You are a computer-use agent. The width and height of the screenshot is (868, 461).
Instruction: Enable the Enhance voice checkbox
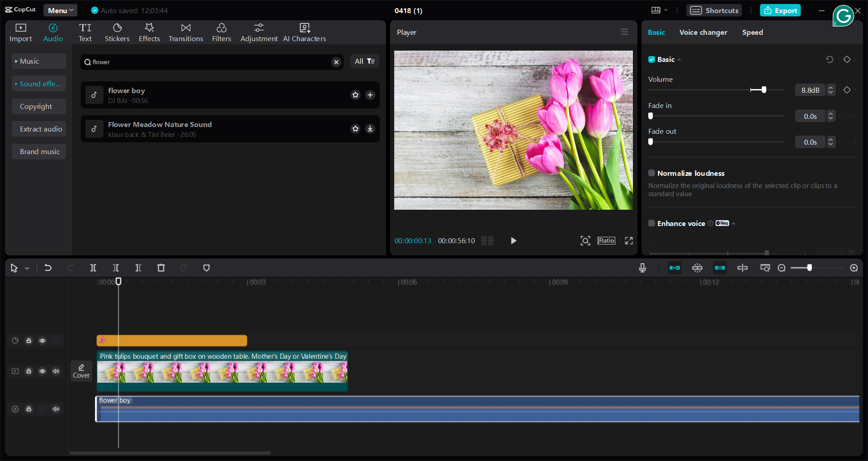coord(651,223)
